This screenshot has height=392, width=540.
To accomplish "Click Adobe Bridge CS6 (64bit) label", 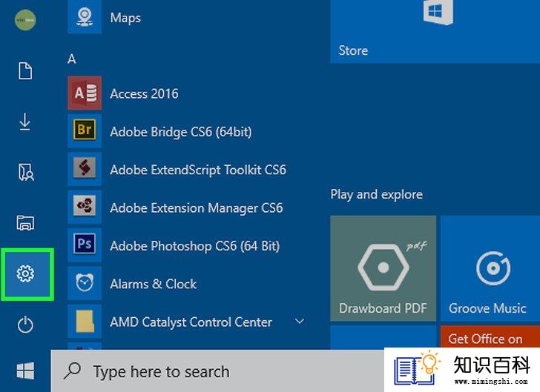I will [x=181, y=132].
